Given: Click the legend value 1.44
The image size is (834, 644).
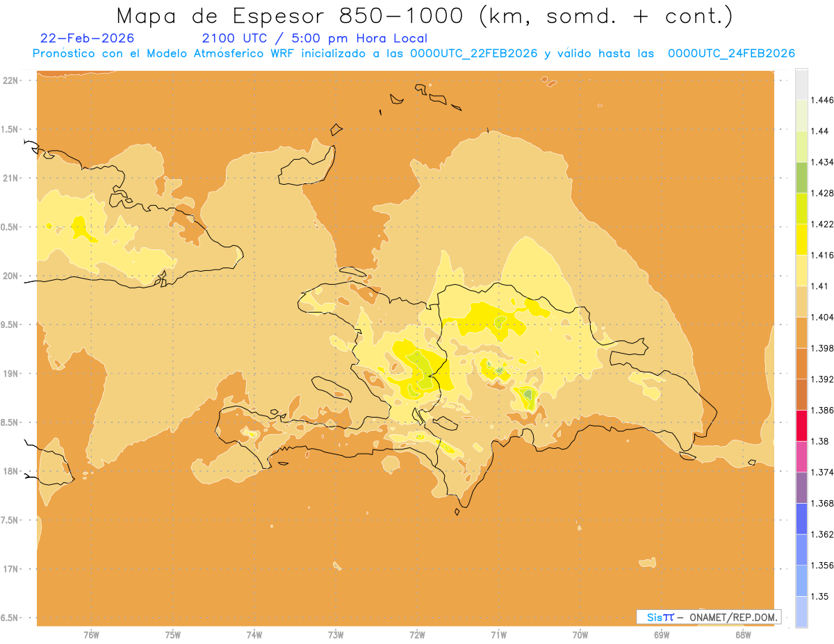Looking at the screenshot, I should [x=819, y=131].
